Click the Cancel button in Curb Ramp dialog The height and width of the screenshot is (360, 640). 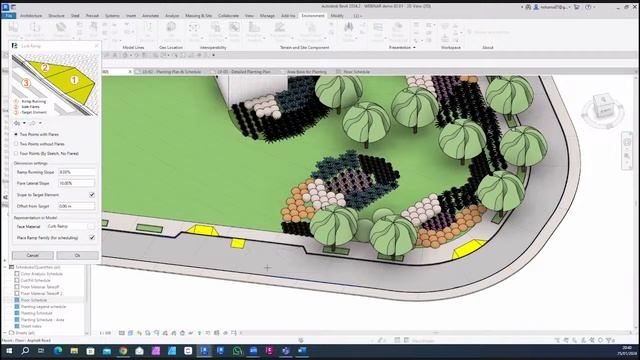pyautogui.click(x=33, y=256)
